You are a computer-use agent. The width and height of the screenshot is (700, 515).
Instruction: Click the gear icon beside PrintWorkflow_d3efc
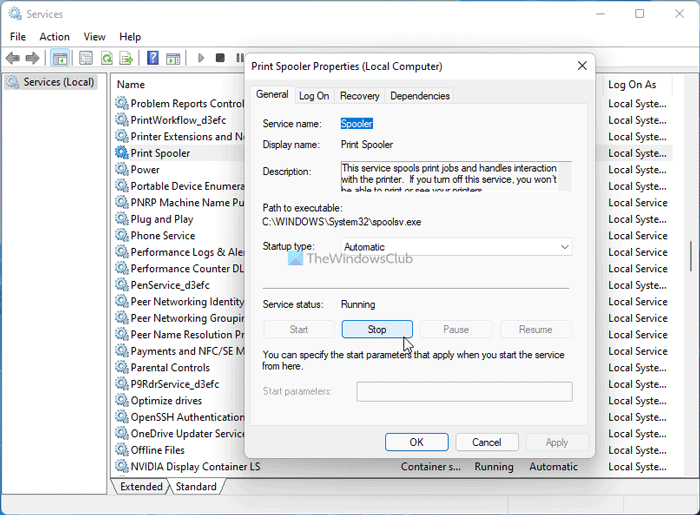[x=121, y=120]
